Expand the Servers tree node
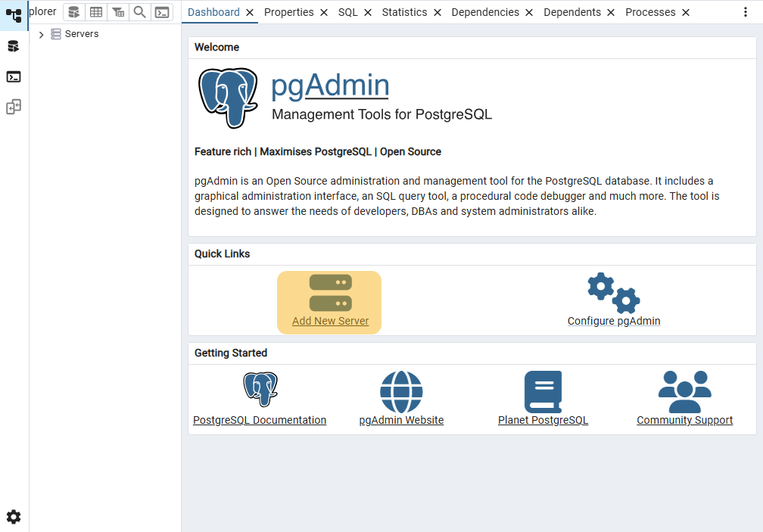The width and height of the screenshot is (763, 532). pos(42,35)
